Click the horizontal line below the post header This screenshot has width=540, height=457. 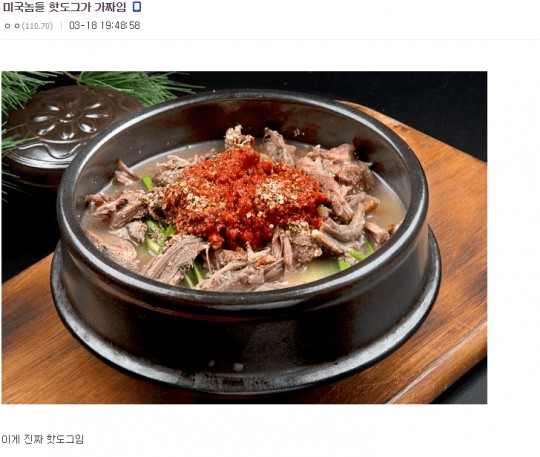270,40
